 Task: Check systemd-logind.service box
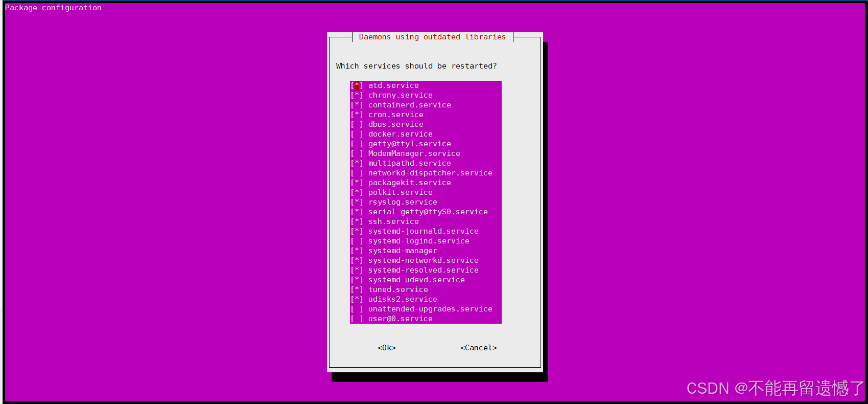point(357,241)
